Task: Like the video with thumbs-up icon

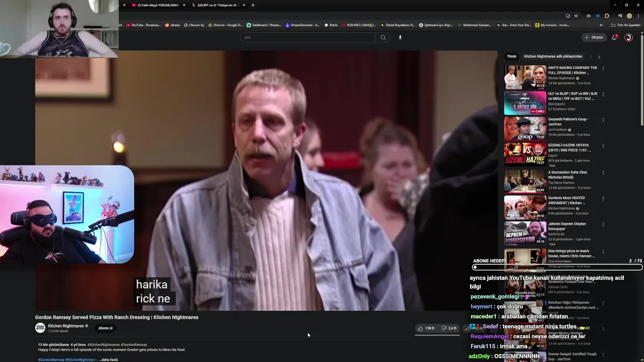Action: pos(420,328)
